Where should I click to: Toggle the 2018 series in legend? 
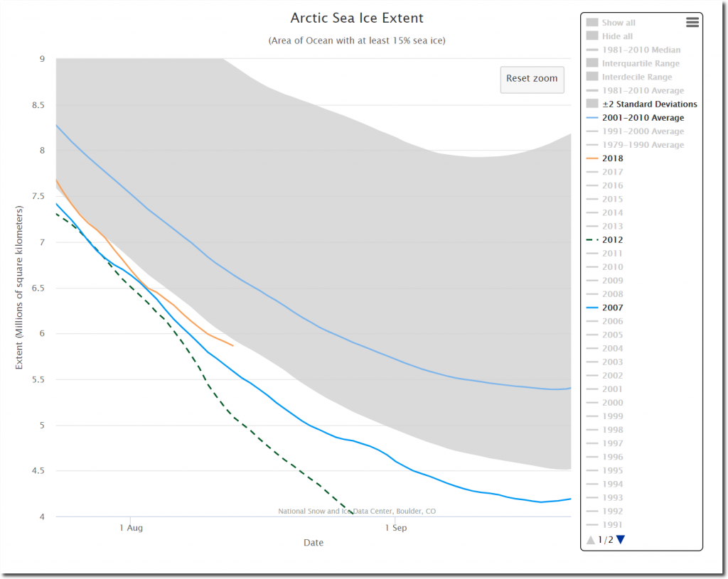click(x=612, y=158)
